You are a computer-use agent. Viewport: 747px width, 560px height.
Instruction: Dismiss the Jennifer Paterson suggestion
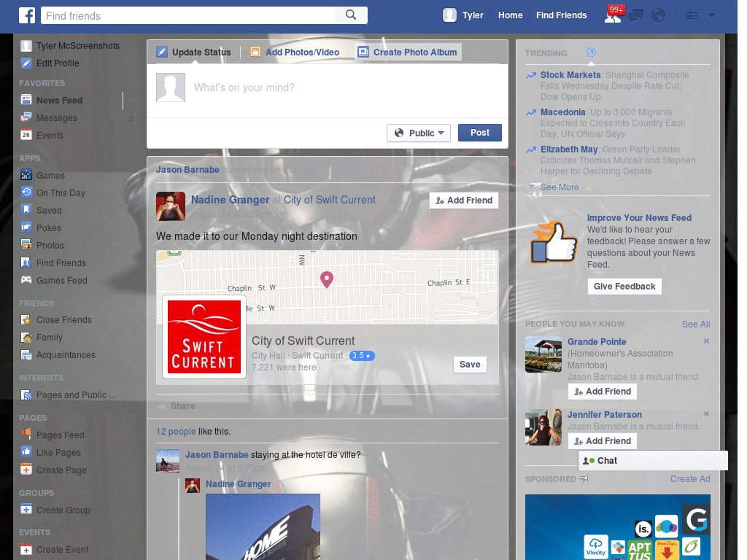pos(706,414)
